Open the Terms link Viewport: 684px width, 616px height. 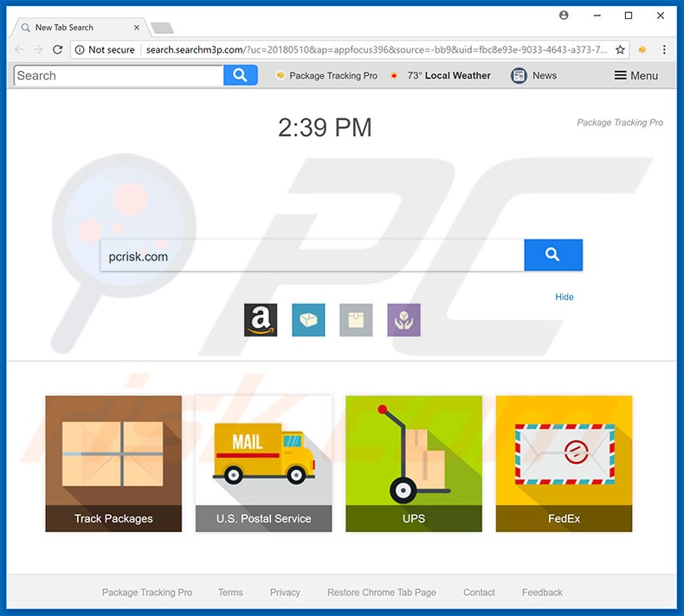tap(230, 593)
